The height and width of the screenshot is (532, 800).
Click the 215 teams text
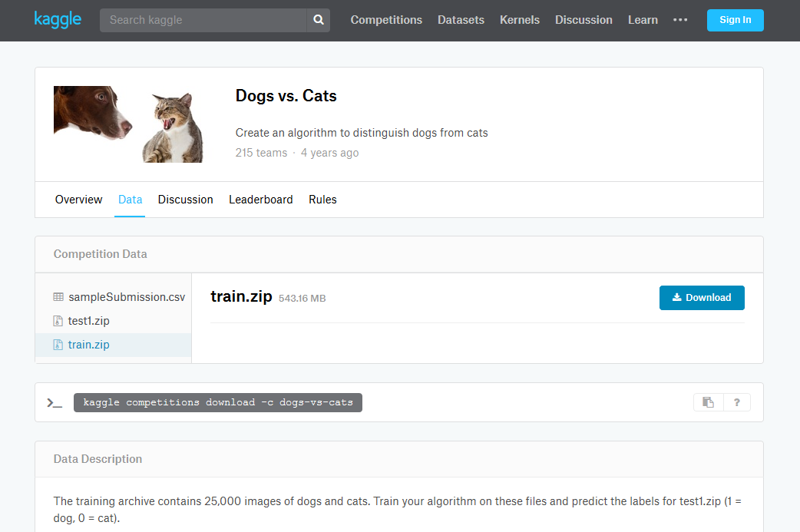tap(261, 153)
